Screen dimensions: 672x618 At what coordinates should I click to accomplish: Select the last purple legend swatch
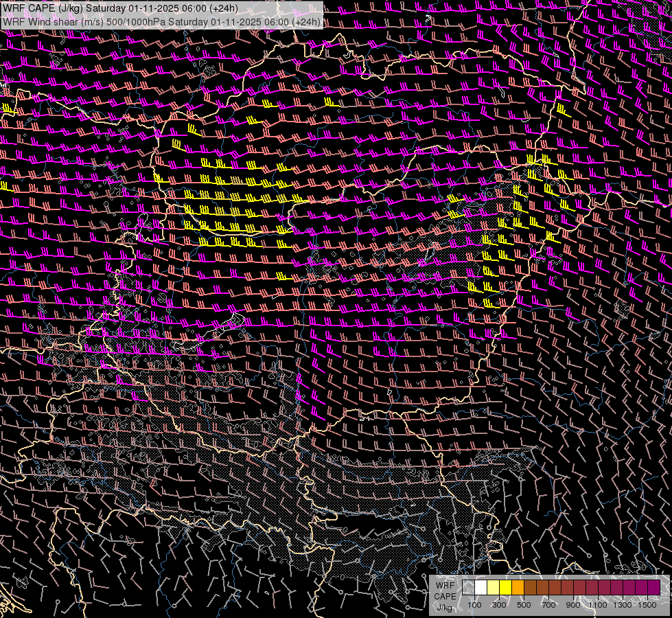click(654, 588)
